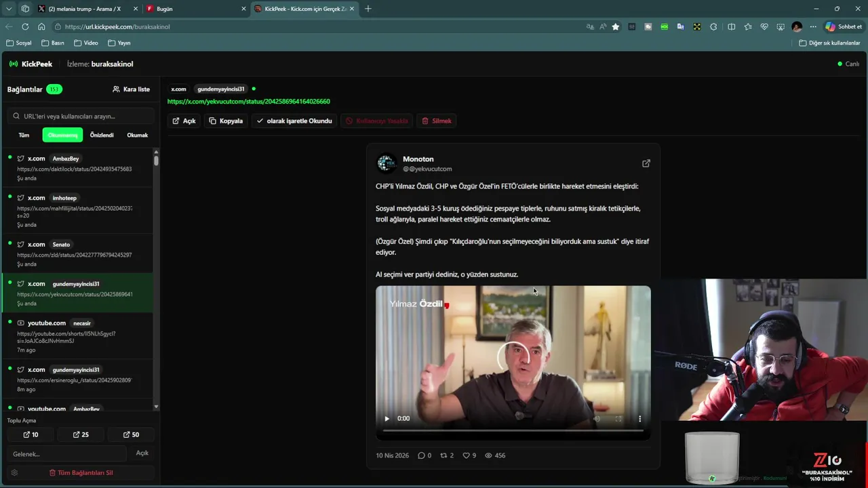Click the browser address bar
This screenshot has width=868, height=488.
click(319, 26)
